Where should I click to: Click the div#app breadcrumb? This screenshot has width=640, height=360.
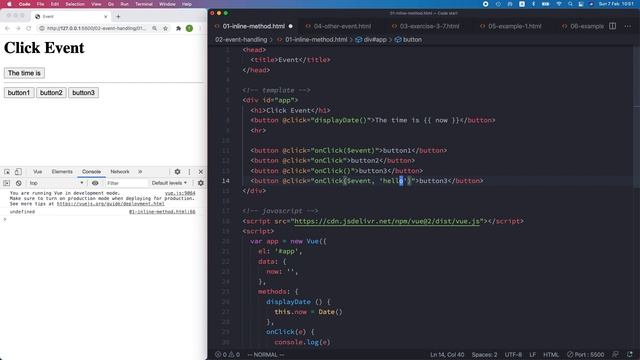[374, 40]
